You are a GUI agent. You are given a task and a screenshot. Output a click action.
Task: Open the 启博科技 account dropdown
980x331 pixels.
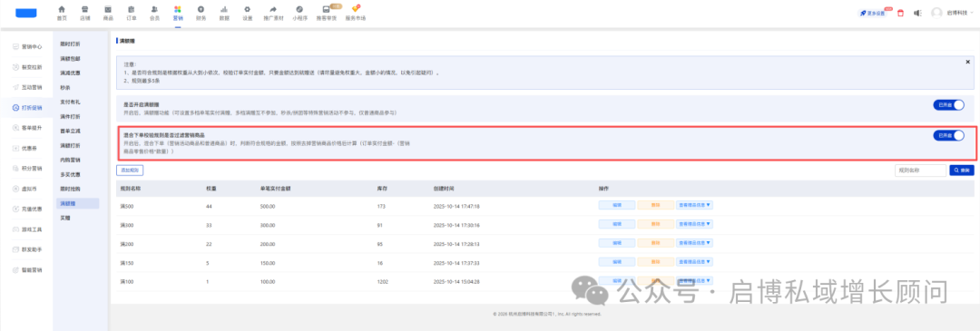click(x=959, y=13)
